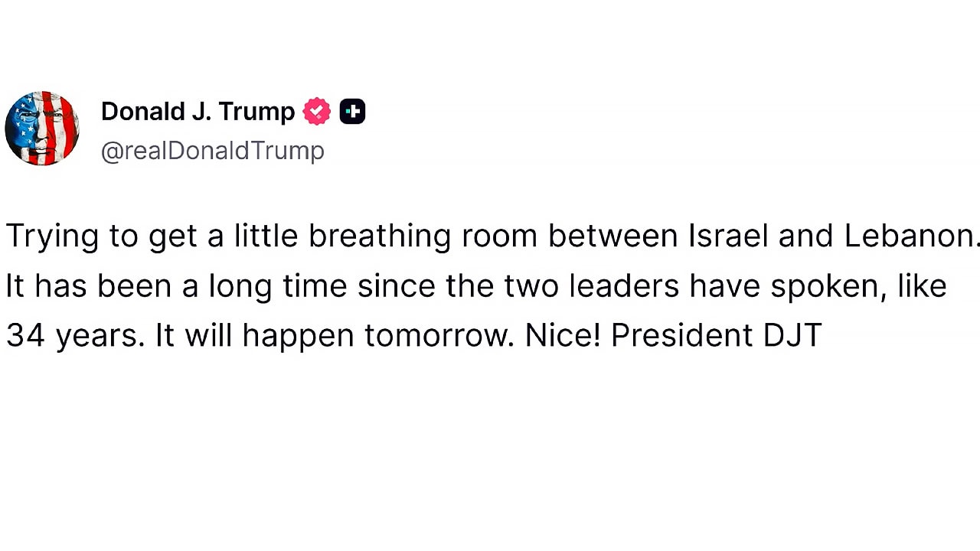Click the dark plus badge beside name
Image resolution: width=980 pixels, height=551 pixels.
(x=352, y=112)
